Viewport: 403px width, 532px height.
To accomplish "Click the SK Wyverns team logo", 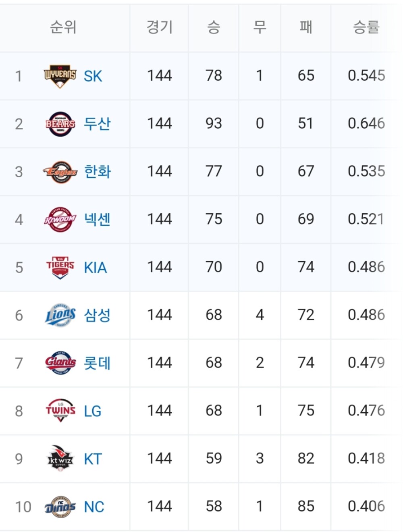I will 60,76.
